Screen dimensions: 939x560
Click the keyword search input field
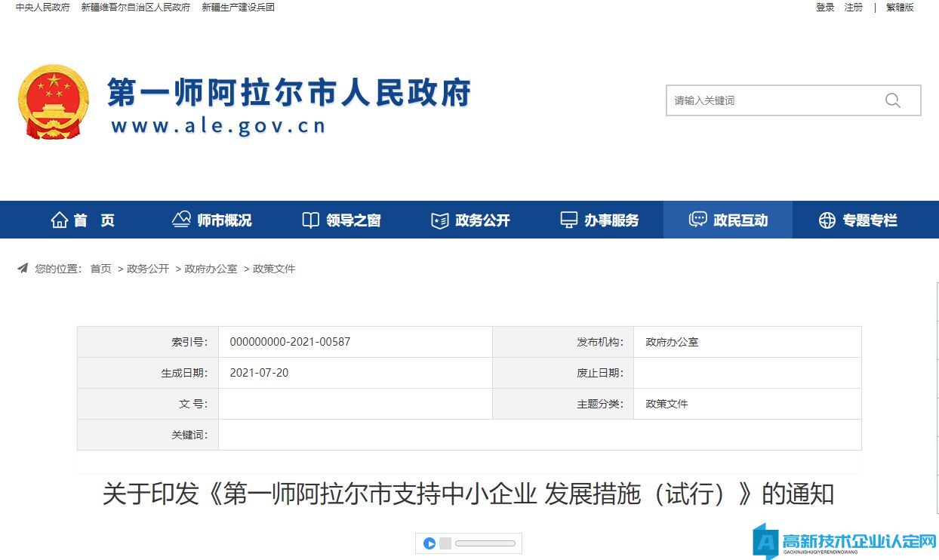pos(770,100)
